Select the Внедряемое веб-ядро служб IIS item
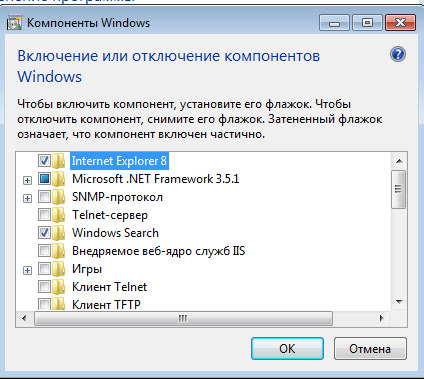 (x=159, y=251)
